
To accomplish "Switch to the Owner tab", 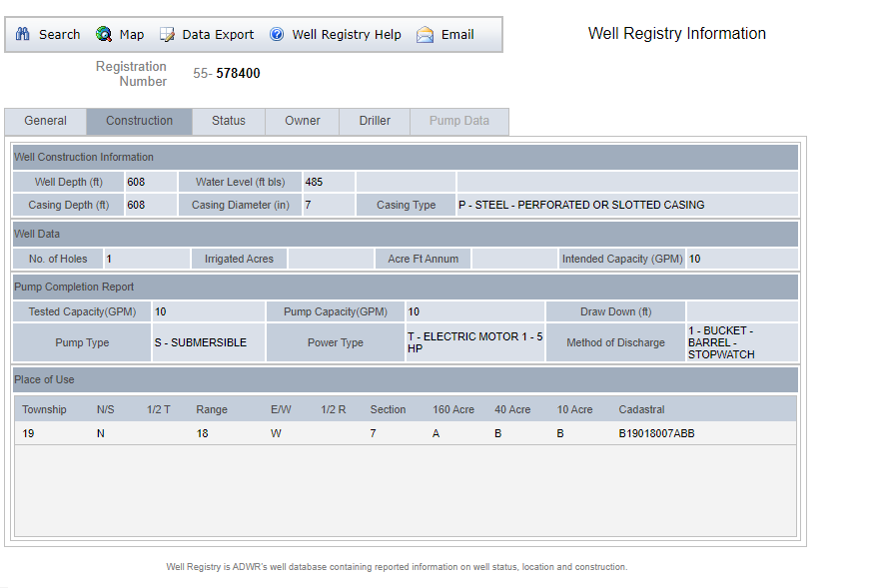I will click(303, 121).
